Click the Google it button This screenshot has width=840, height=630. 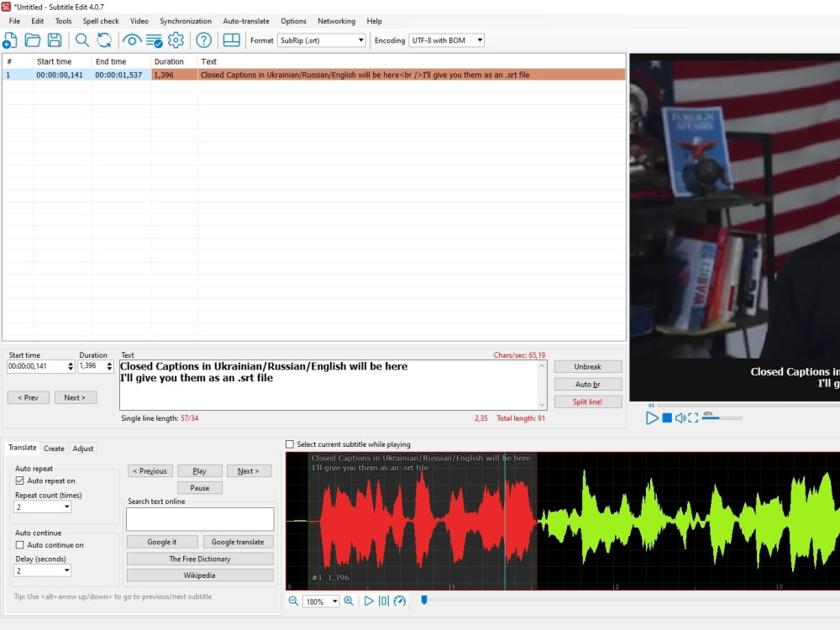[162, 542]
